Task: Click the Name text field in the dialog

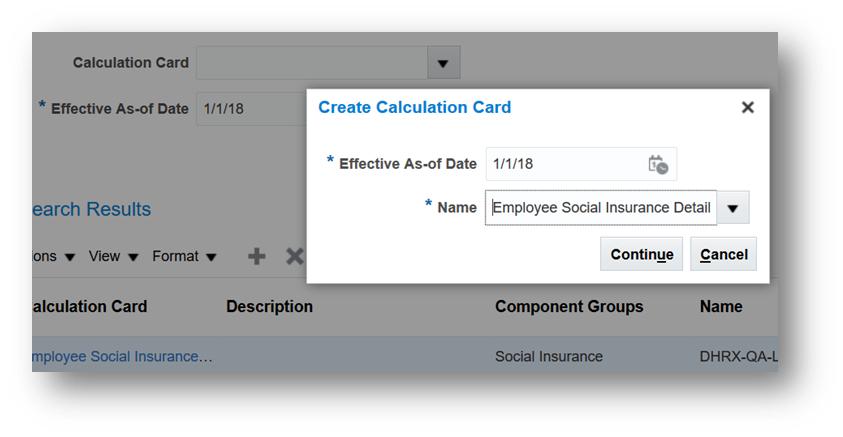Action: tap(600, 208)
